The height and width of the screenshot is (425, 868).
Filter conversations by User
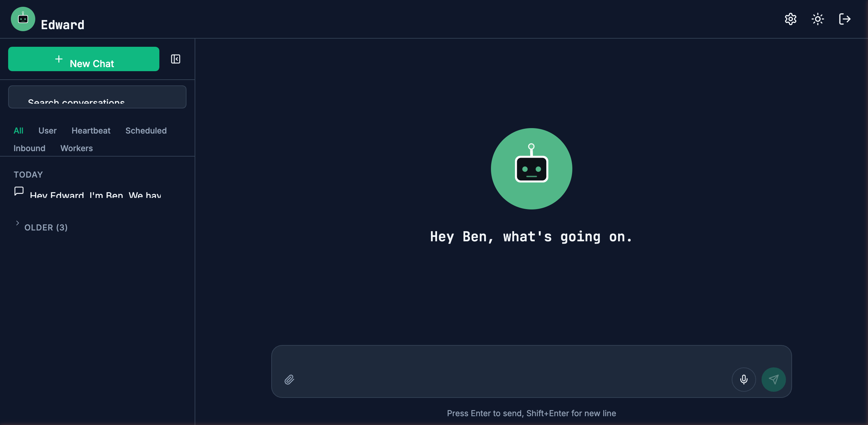(47, 130)
